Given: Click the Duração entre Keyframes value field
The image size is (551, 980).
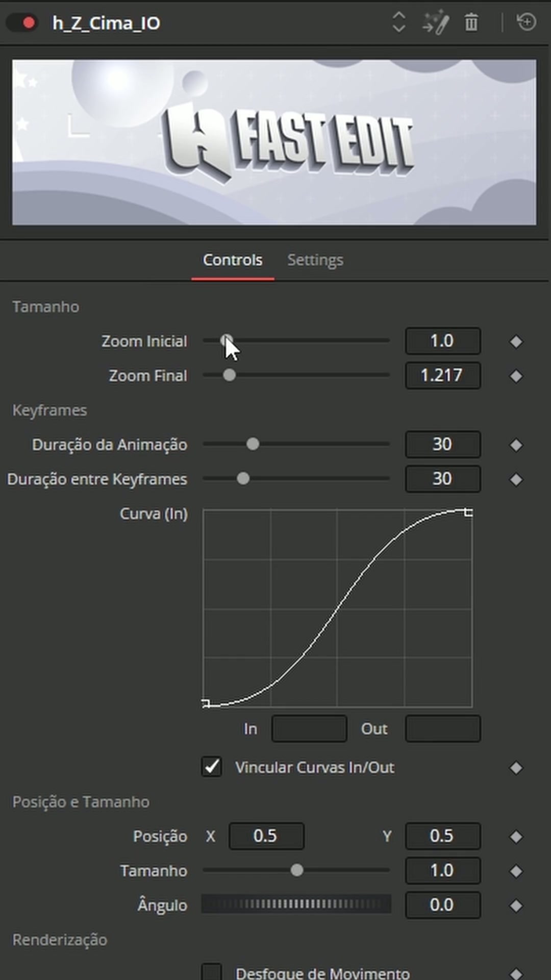Looking at the screenshot, I should [x=443, y=479].
